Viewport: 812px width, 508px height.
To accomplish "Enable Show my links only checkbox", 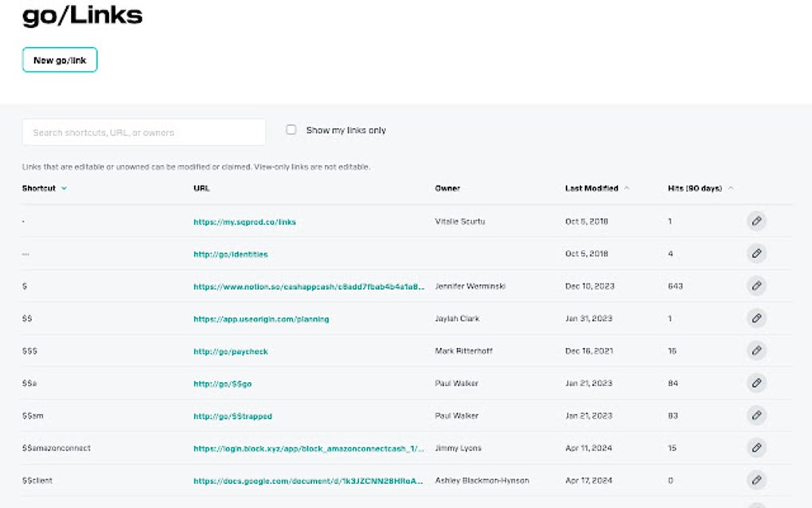I will 291,130.
